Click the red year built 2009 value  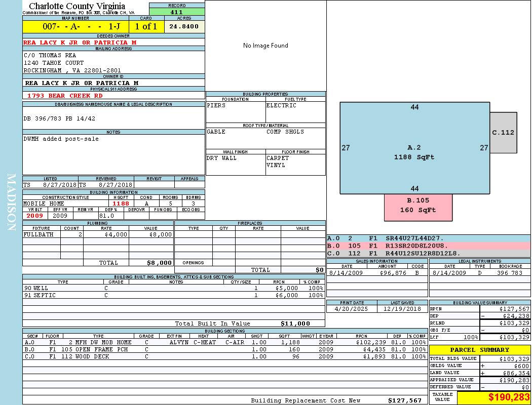35,216
